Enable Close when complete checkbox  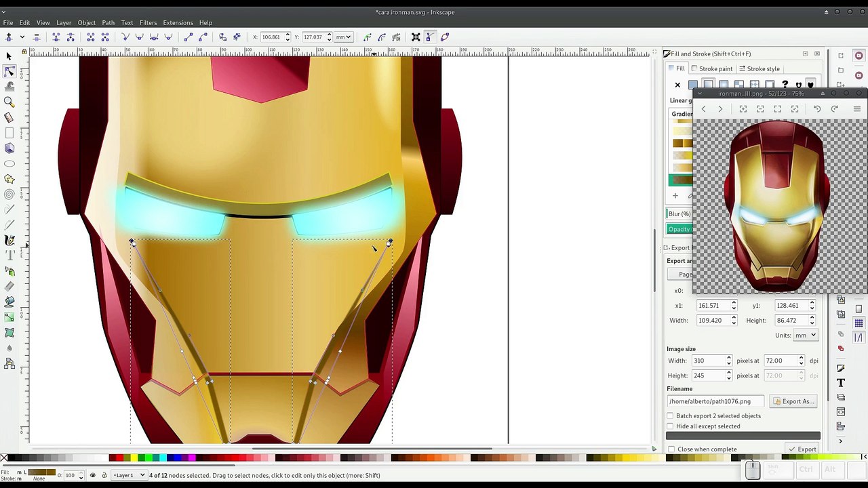[x=671, y=449]
